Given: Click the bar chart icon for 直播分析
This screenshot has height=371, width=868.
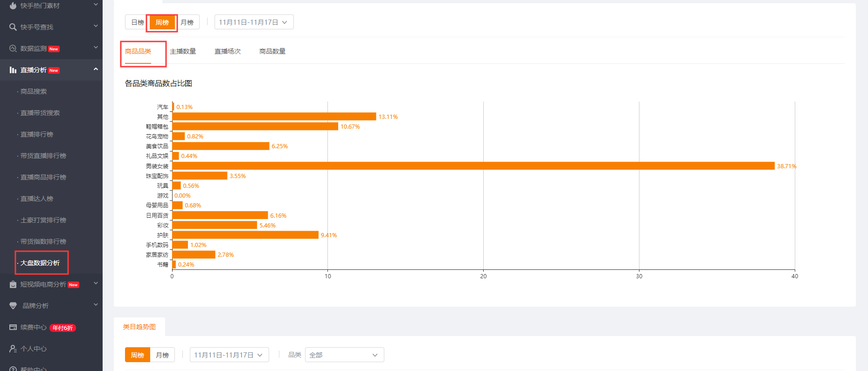Looking at the screenshot, I should [x=13, y=70].
